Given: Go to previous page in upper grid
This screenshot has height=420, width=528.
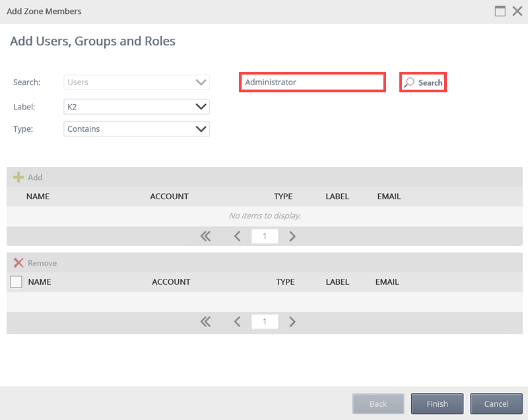Looking at the screenshot, I should pos(238,236).
